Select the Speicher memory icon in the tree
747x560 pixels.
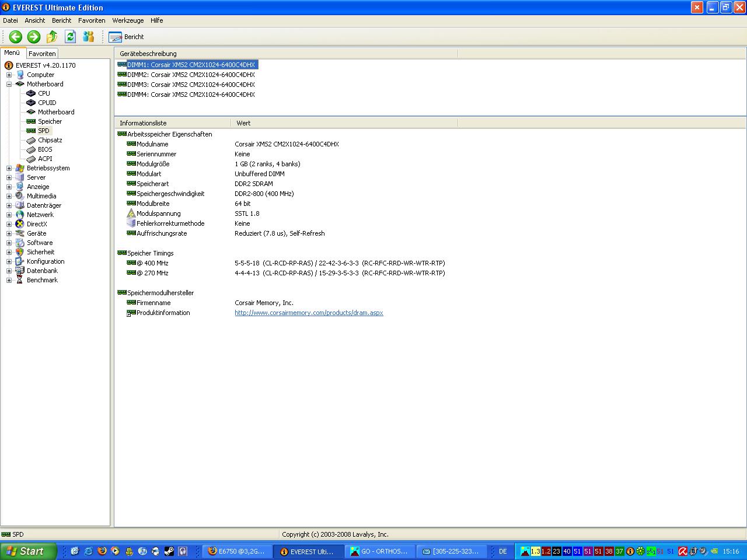pyautogui.click(x=31, y=121)
